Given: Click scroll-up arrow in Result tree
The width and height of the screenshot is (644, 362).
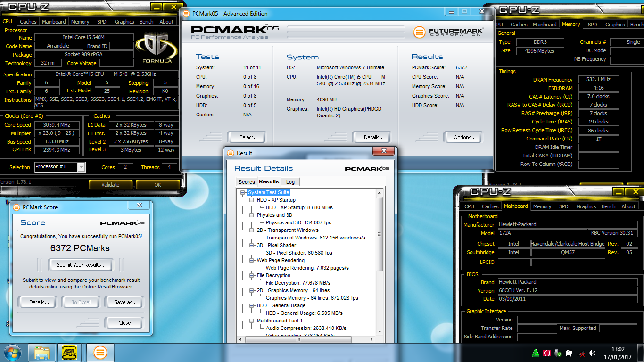Looking at the screenshot, I should point(380,193).
